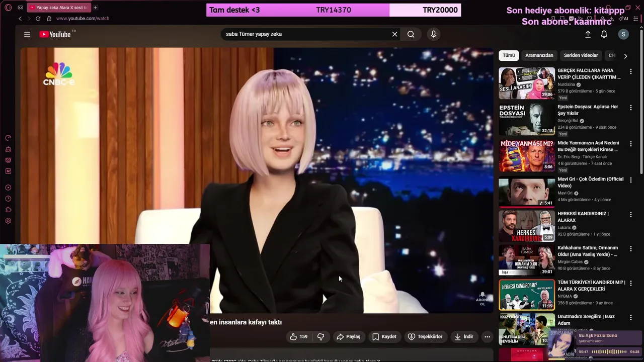The width and height of the screenshot is (644, 362).
Task: Go back with the browser back arrow
Action: click(20, 19)
